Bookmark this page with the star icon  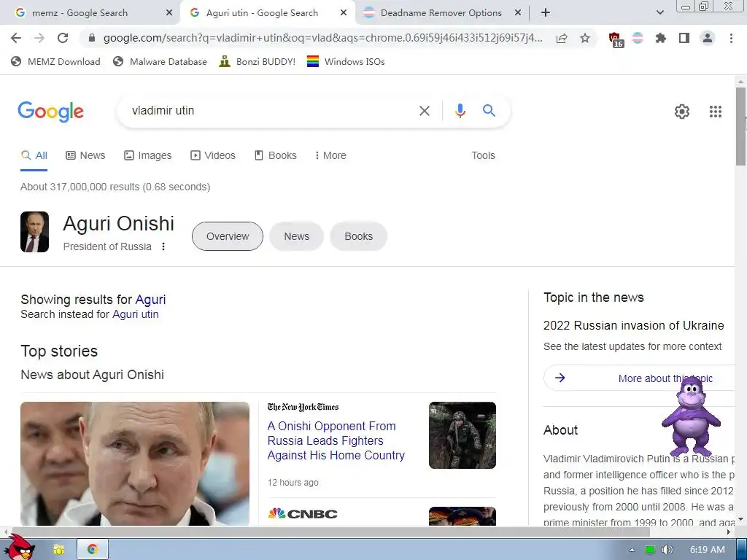point(585,38)
